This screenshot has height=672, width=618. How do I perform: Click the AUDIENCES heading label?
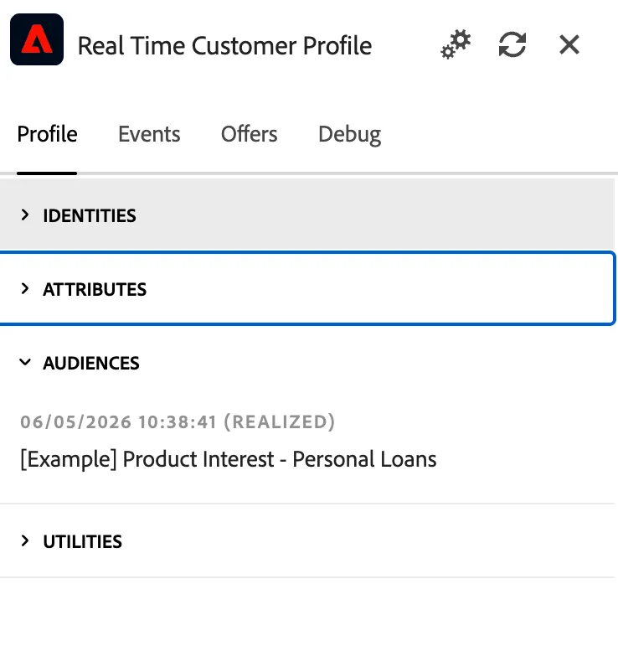tap(91, 363)
